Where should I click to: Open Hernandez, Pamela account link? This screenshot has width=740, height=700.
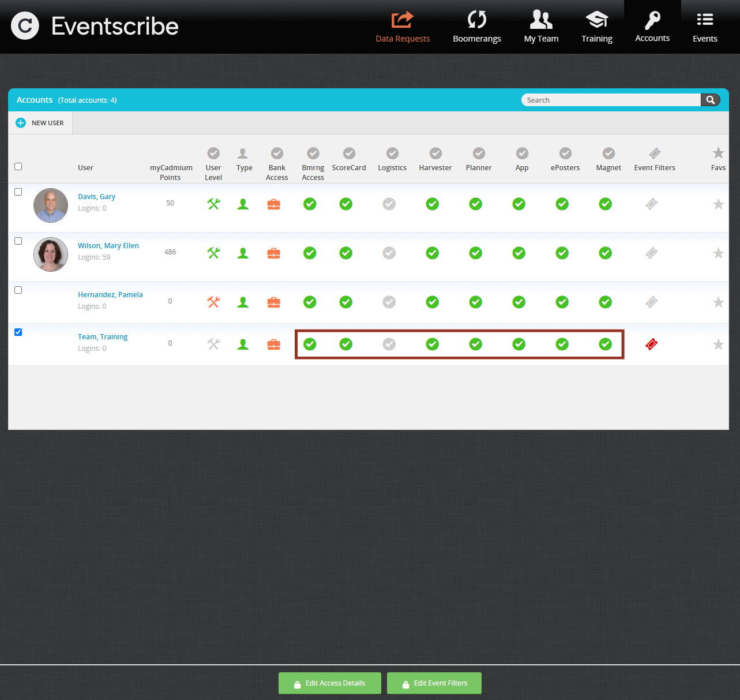pyautogui.click(x=110, y=295)
